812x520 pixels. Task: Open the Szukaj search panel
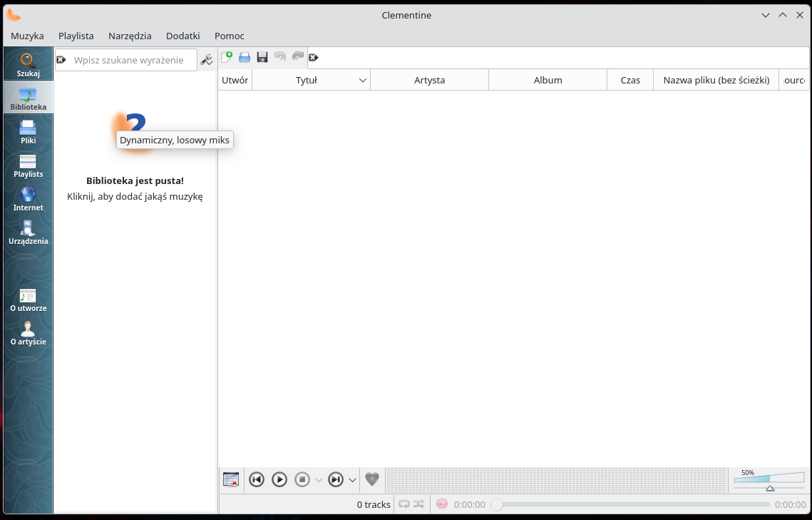28,64
